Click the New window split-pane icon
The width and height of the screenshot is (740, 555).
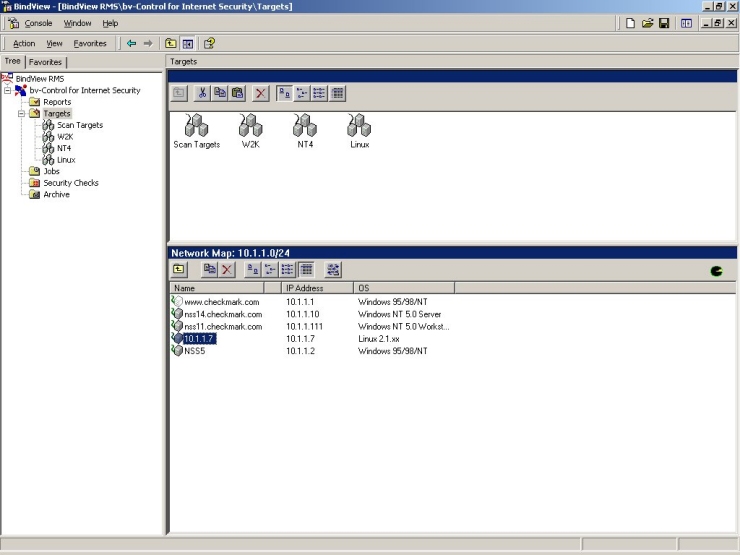coord(686,23)
